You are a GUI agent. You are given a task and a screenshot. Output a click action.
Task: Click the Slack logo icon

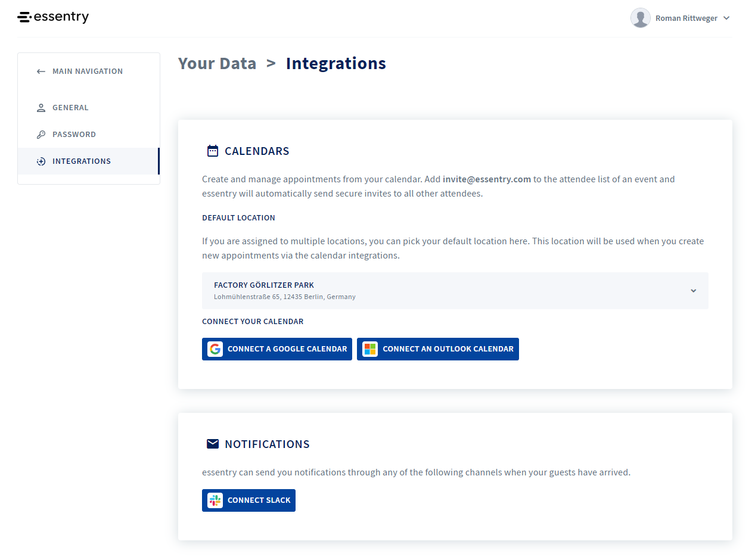215,500
